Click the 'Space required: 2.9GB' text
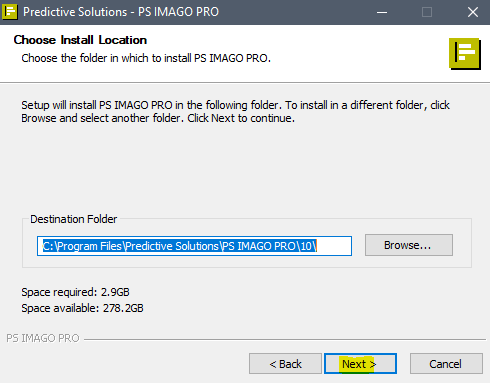Viewport: 490px width, 383px height. click(75, 292)
